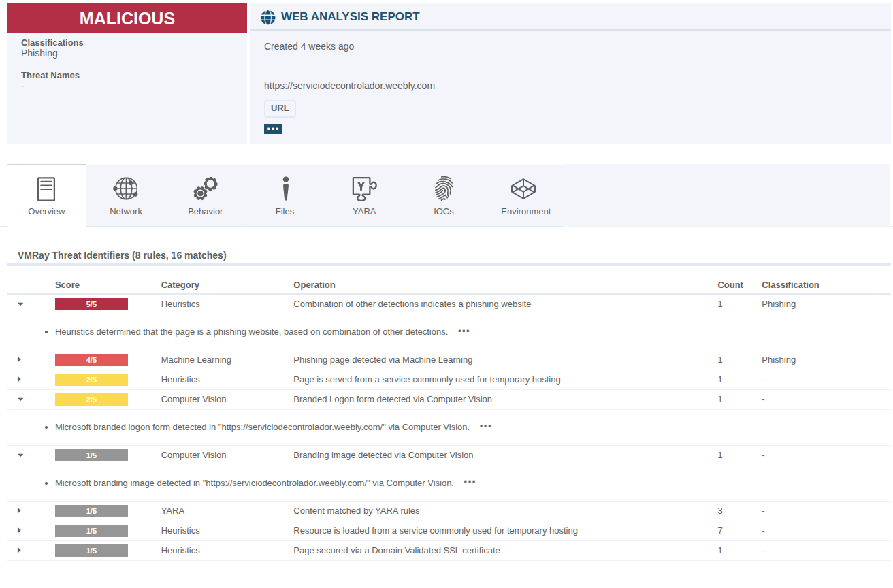Click the blue ellipsis button under URL
Viewport: 893px width, 588px height.
point(273,129)
